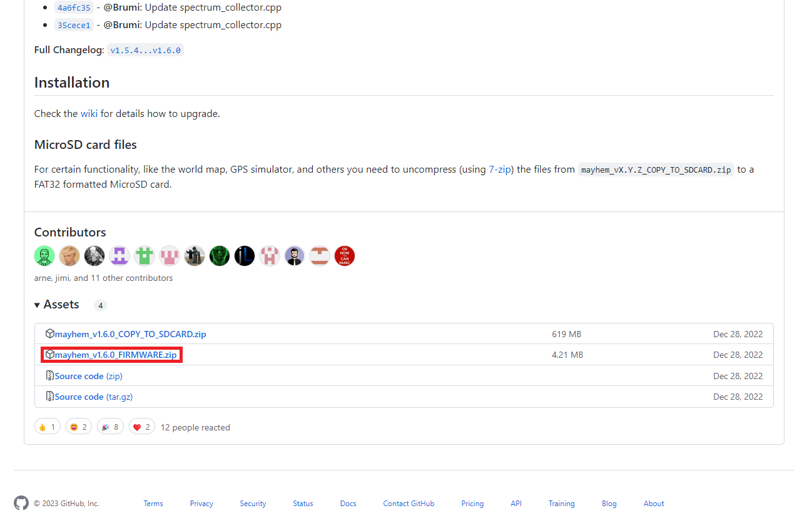Image resolution: width=812 pixels, height=518 pixels.
Task: Open the Security footer link
Action: coord(253,504)
